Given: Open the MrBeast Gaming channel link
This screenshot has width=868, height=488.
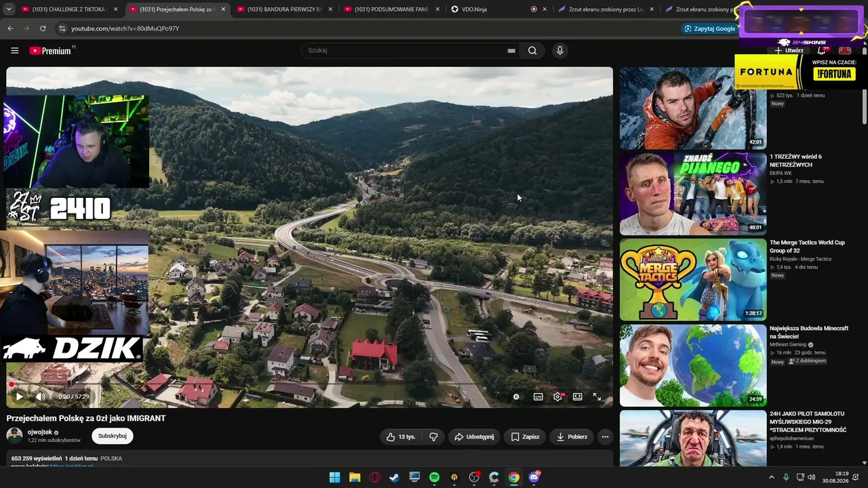Looking at the screenshot, I should [788, 344].
